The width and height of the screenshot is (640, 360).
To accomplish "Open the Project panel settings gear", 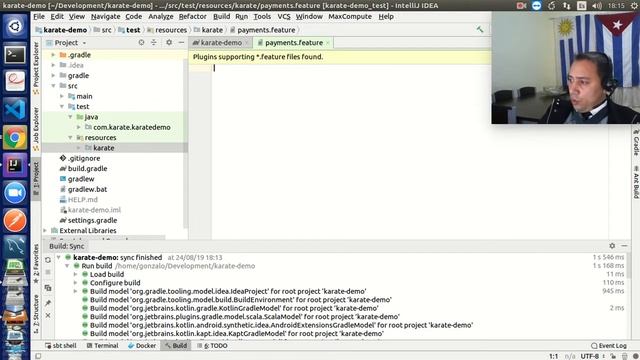I will coord(169,42).
